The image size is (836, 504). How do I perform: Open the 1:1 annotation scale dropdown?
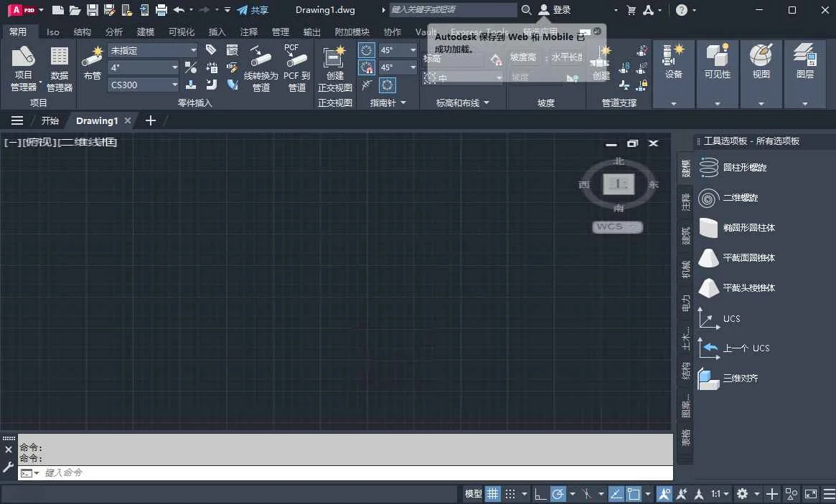tap(720, 494)
